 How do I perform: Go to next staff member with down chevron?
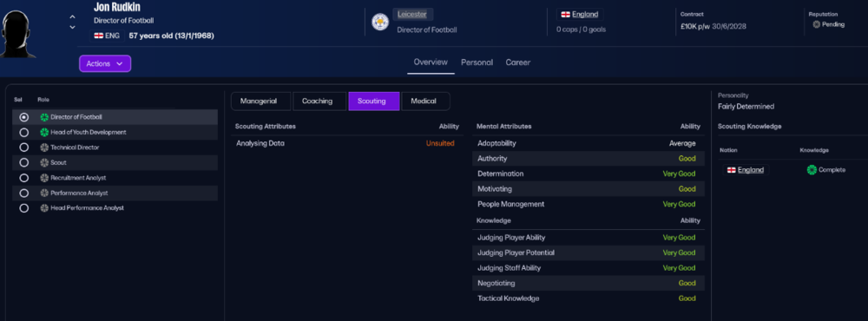point(72,27)
